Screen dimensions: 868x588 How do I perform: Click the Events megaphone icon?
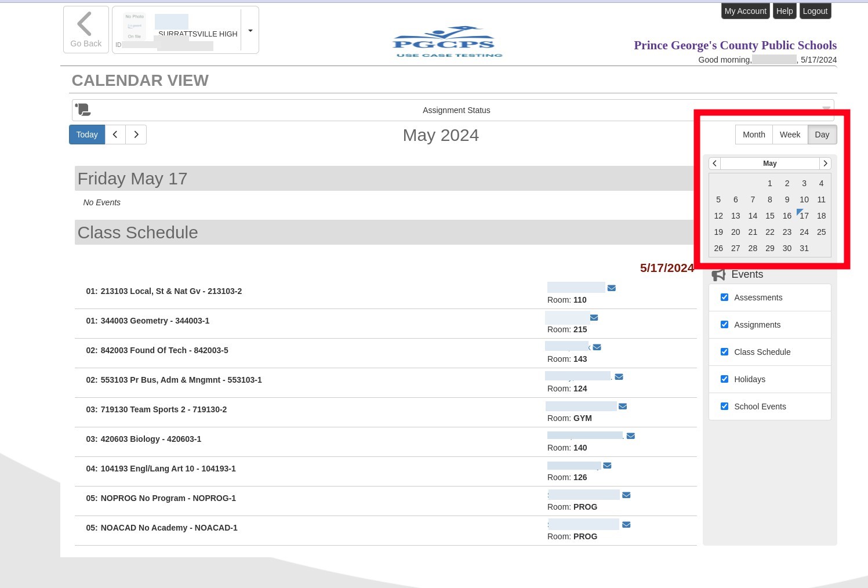(718, 275)
